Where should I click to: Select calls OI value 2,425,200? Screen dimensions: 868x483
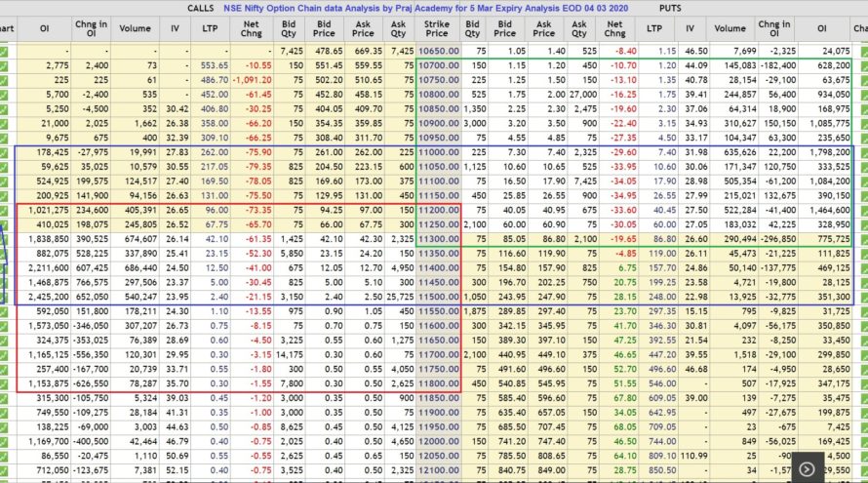tap(49, 297)
